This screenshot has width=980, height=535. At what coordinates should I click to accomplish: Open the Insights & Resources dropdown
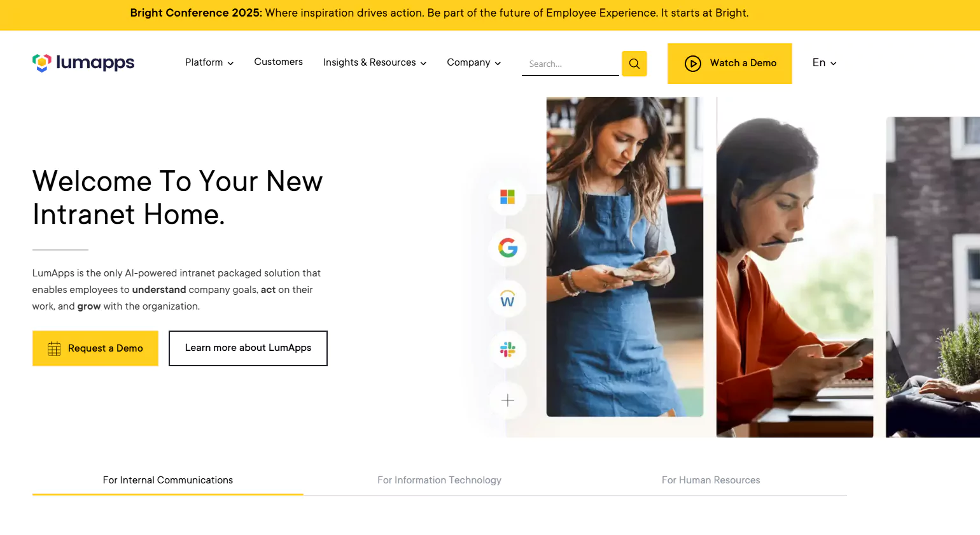pyautogui.click(x=374, y=62)
